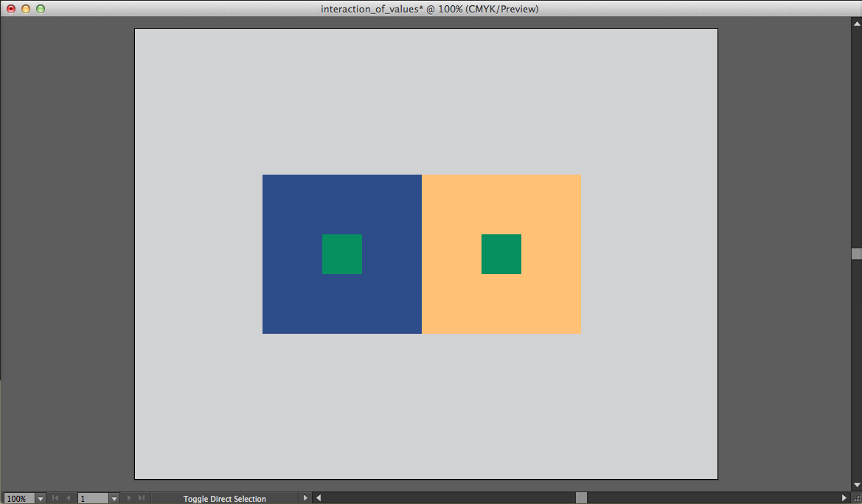Click the horizontal scrollbar right arrow
Viewport: 862px width, 504px height.
tap(844, 498)
